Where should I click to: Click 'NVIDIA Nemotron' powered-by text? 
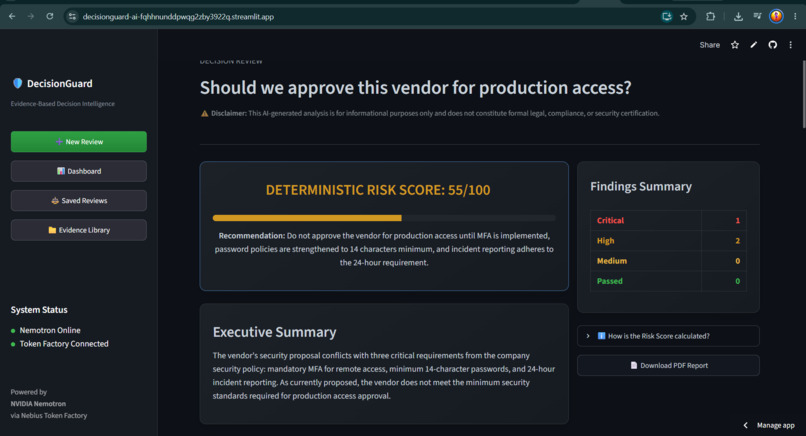38,404
